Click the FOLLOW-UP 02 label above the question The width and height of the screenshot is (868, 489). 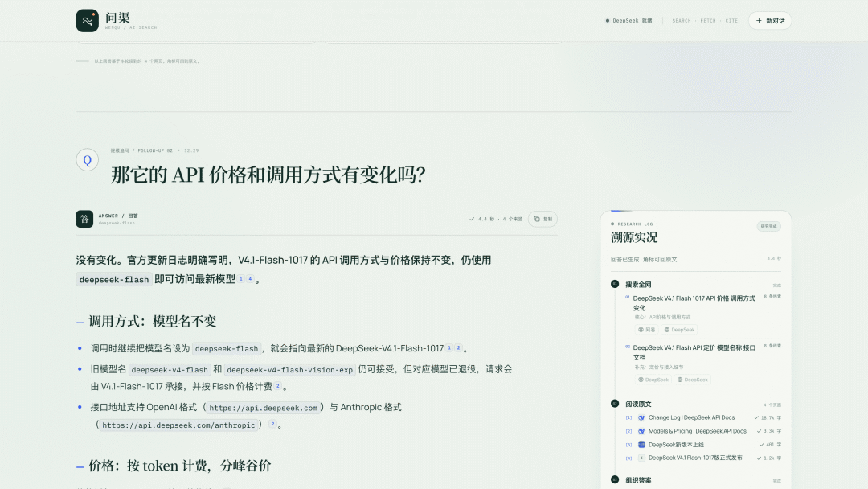click(155, 150)
